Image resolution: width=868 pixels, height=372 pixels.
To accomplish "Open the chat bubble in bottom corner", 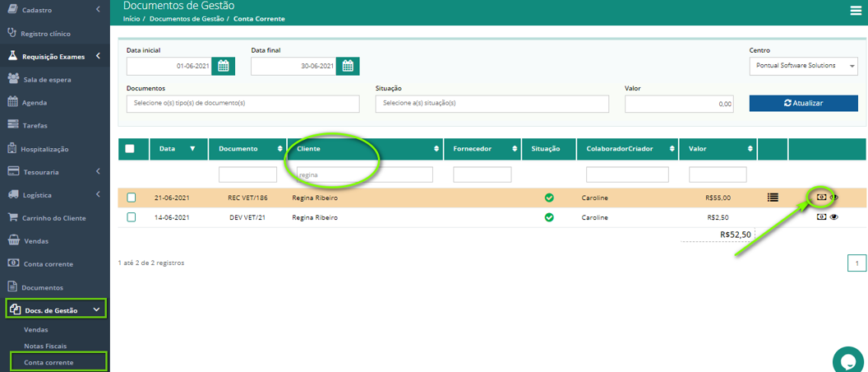I will 850,360.
